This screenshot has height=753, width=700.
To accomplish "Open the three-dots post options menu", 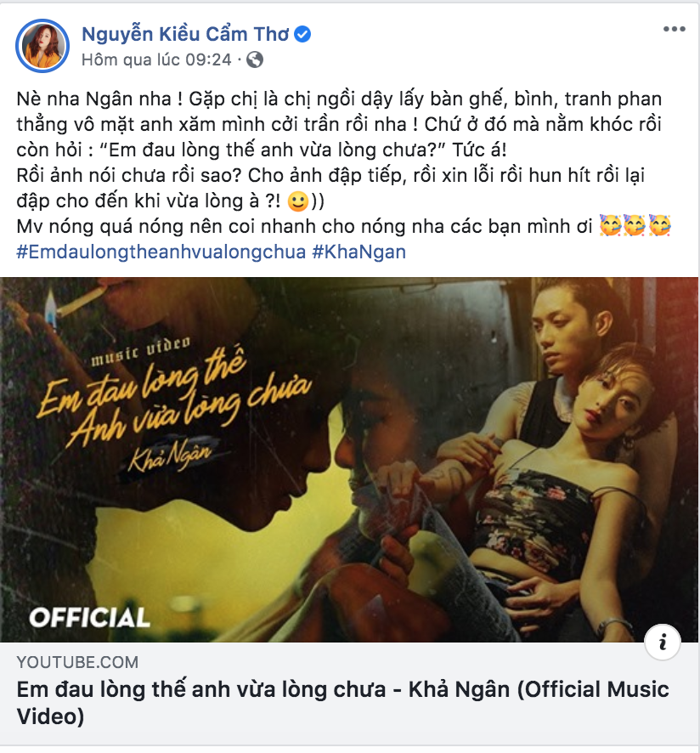I will pos(674,29).
